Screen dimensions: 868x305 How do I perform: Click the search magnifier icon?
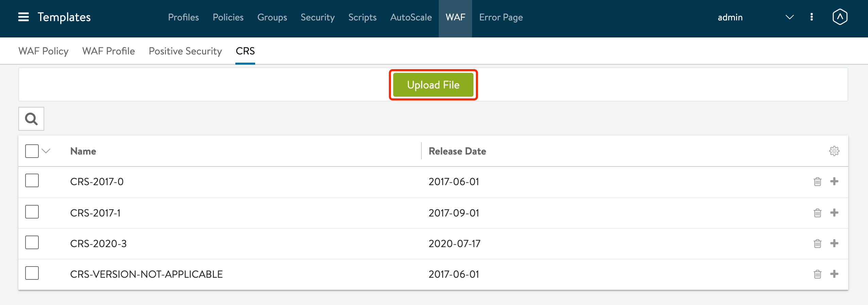(31, 119)
